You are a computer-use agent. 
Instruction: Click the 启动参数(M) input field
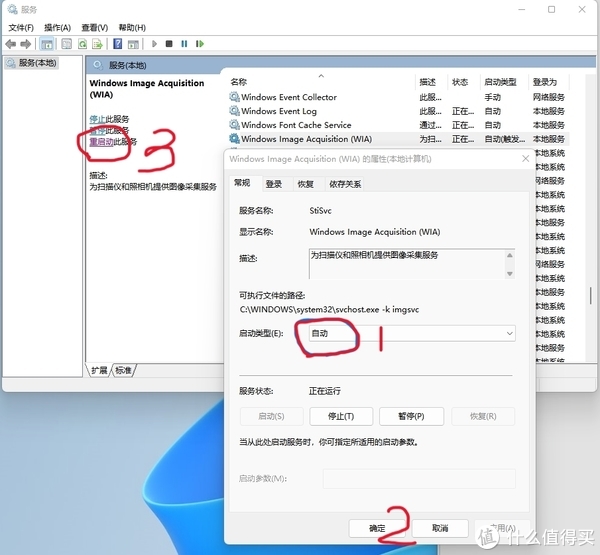click(x=419, y=478)
